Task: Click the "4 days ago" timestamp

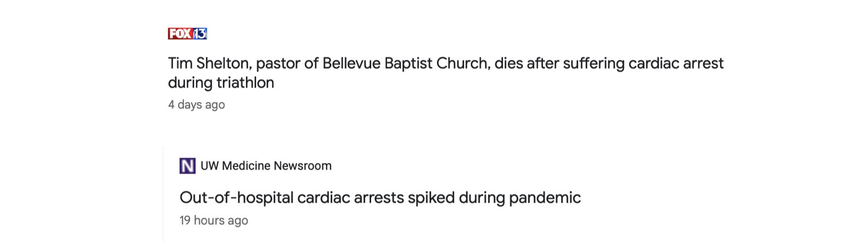Action: 196,105
